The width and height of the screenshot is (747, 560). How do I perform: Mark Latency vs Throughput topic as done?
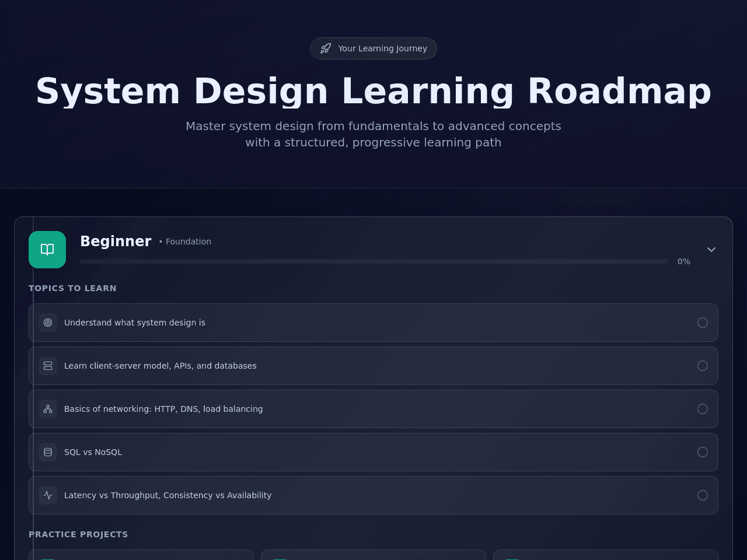(x=703, y=495)
